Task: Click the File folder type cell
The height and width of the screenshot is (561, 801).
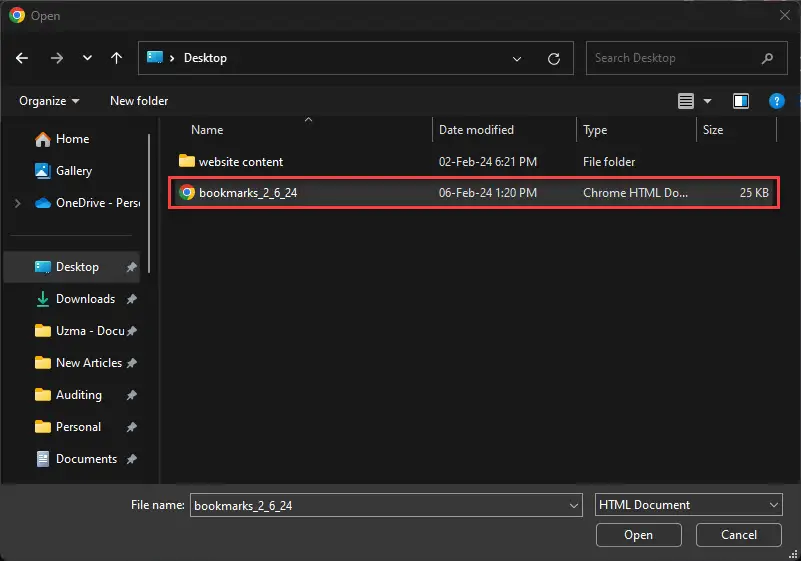Action: point(609,162)
